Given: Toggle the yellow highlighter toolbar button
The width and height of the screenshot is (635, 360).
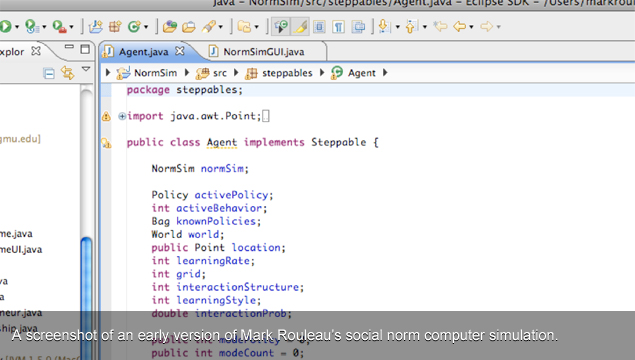Looking at the screenshot, I should pyautogui.click(x=300, y=27).
